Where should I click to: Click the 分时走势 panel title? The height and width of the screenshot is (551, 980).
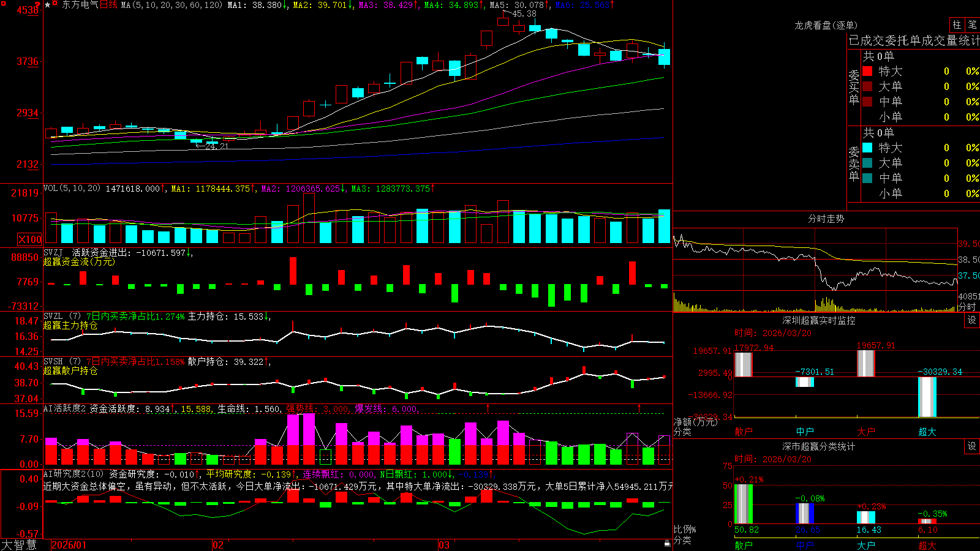coord(826,219)
